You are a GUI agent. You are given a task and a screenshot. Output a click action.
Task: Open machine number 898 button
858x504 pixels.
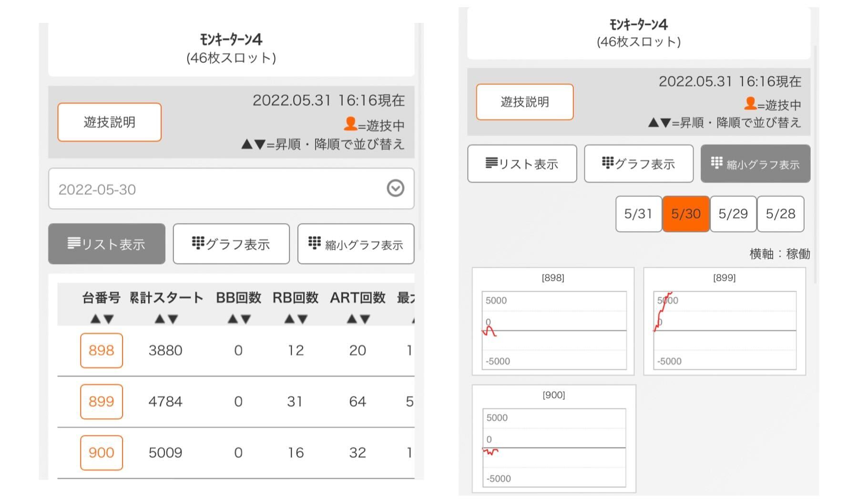(x=102, y=351)
